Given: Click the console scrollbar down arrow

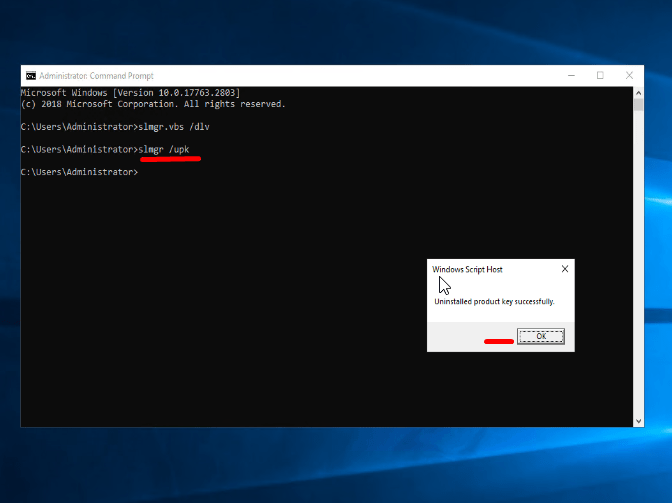Looking at the screenshot, I should tap(638, 421).
